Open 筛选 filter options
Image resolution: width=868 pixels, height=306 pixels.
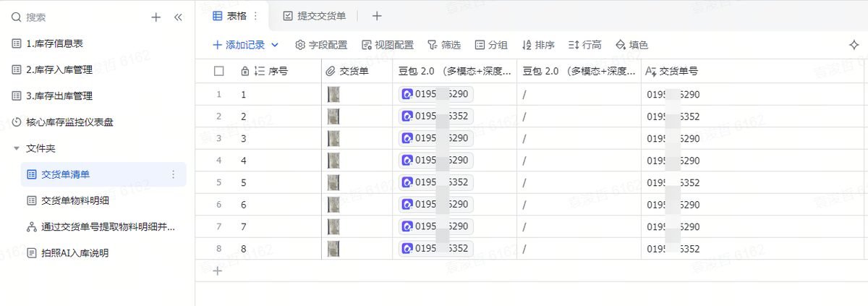pos(444,45)
